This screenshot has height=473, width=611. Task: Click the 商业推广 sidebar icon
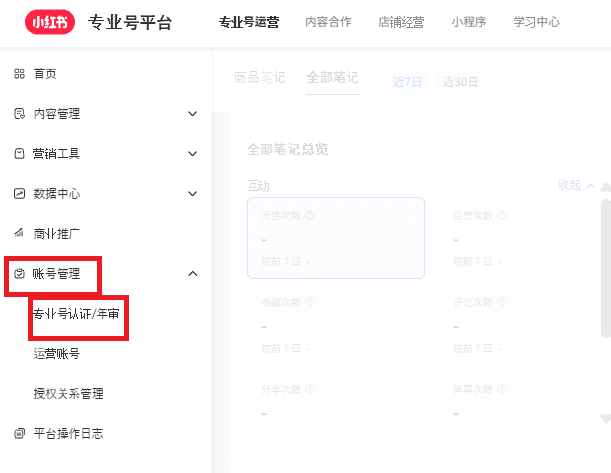click(x=19, y=234)
